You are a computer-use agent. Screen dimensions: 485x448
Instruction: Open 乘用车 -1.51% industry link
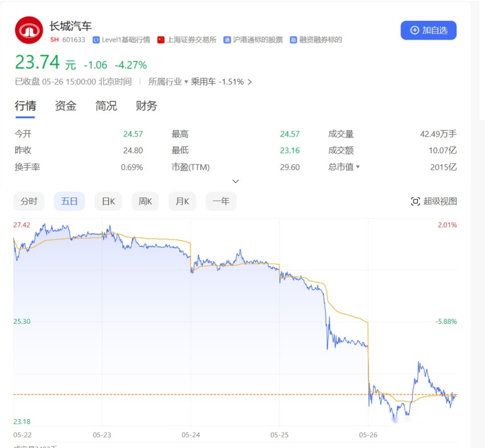coord(221,81)
